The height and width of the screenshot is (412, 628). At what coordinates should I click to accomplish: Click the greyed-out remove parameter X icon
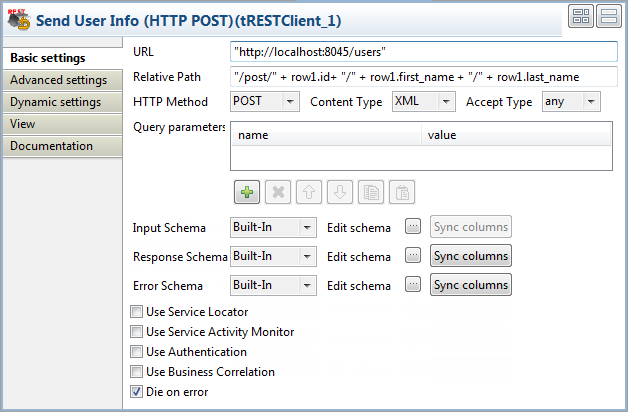click(278, 193)
